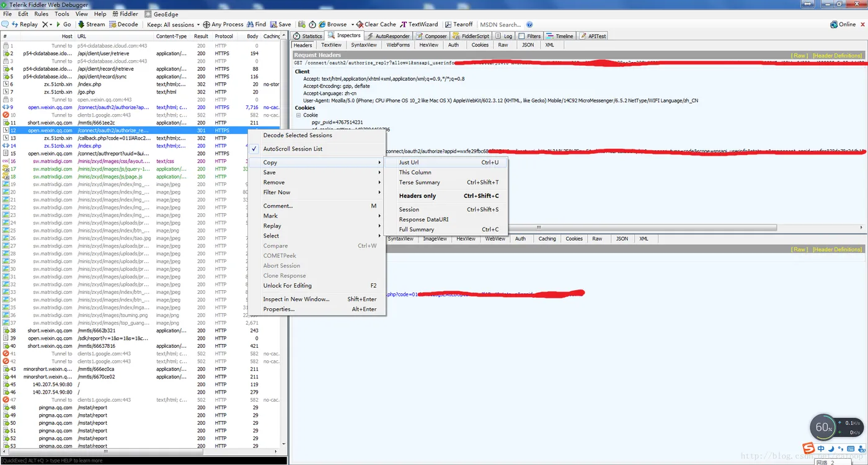Click Header Definitions link in response pane
Viewport: 868px width, 465px height.
coord(837,249)
